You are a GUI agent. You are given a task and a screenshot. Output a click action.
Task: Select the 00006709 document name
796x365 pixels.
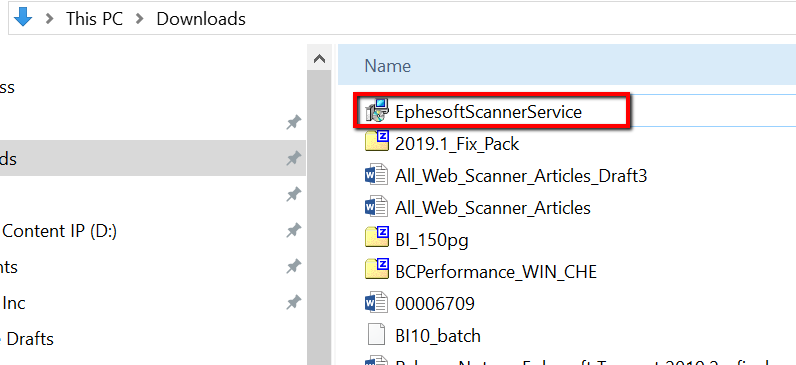coord(435,304)
